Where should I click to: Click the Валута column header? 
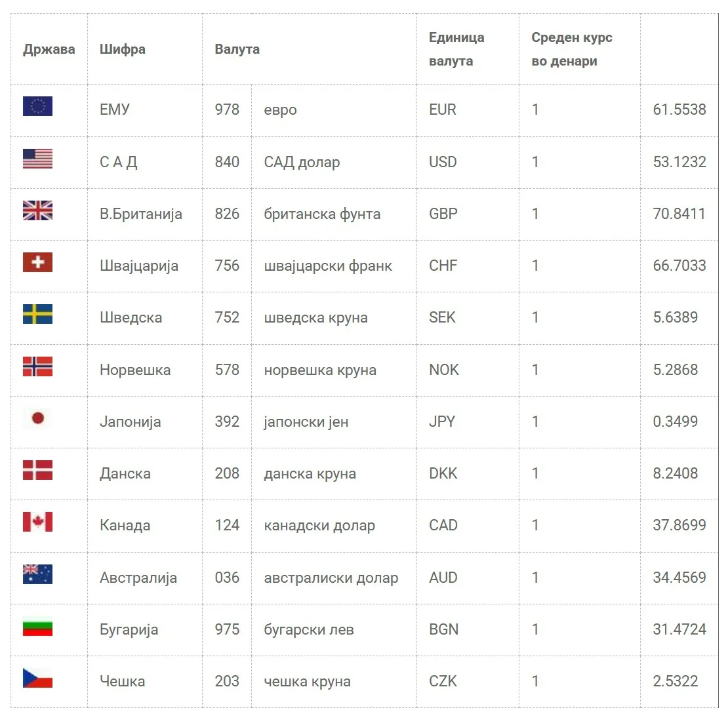pyautogui.click(x=237, y=49)
